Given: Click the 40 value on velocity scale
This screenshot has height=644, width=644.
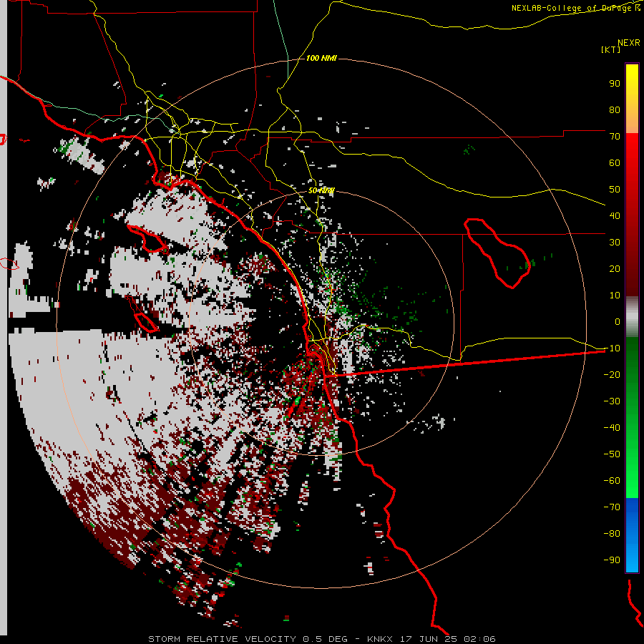Looking at the screenshot, I should point(615,215).
